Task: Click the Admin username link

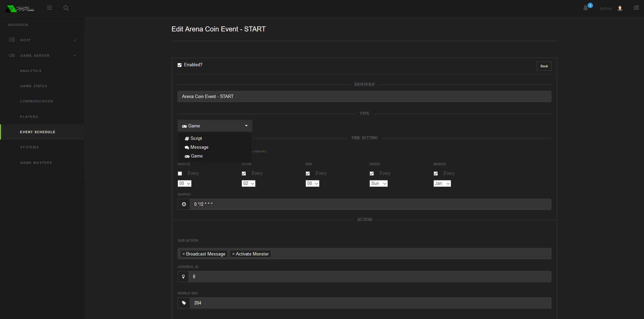Action: (x=606, y=8)
